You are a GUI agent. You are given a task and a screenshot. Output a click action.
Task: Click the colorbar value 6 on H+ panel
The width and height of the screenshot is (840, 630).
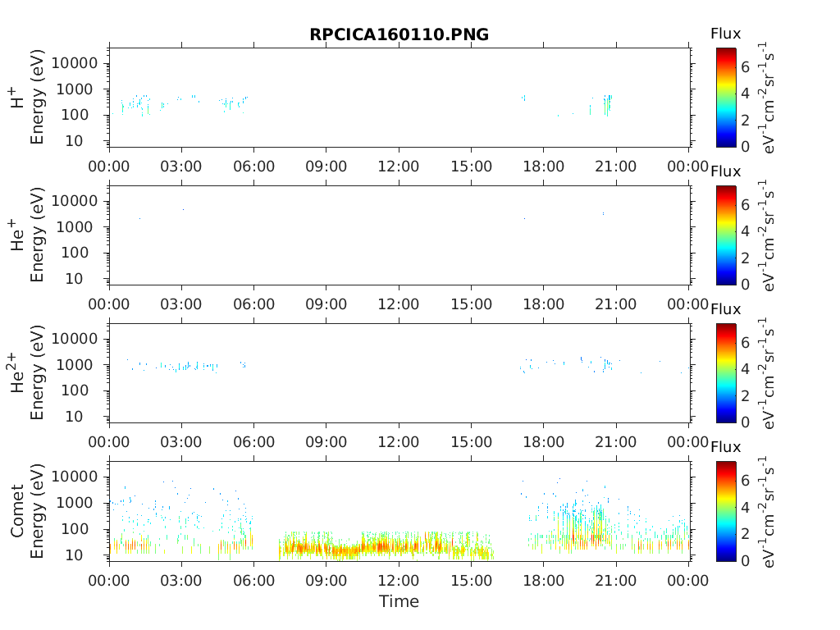(x=745, y=67)
